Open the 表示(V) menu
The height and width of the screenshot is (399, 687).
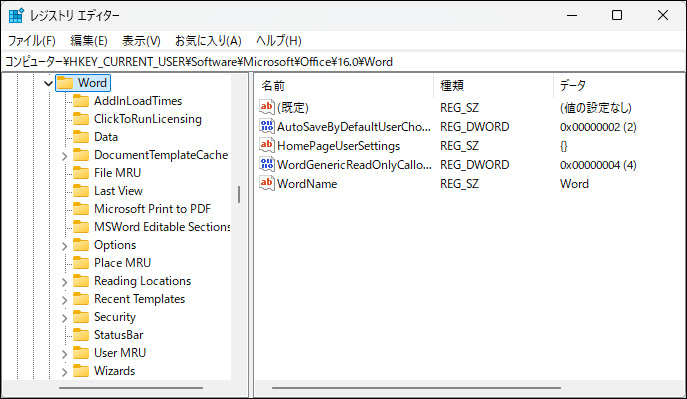[x=141, y=41]
